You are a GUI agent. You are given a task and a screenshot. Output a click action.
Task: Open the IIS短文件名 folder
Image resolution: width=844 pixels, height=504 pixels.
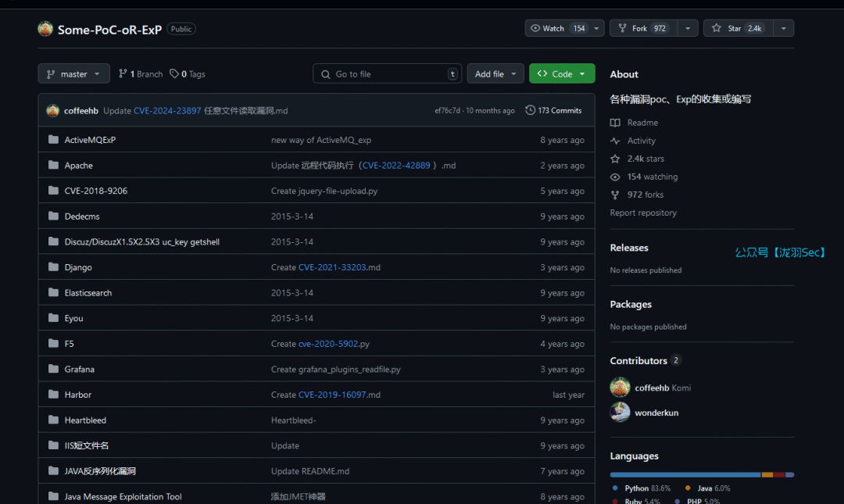tap(87, 445)
